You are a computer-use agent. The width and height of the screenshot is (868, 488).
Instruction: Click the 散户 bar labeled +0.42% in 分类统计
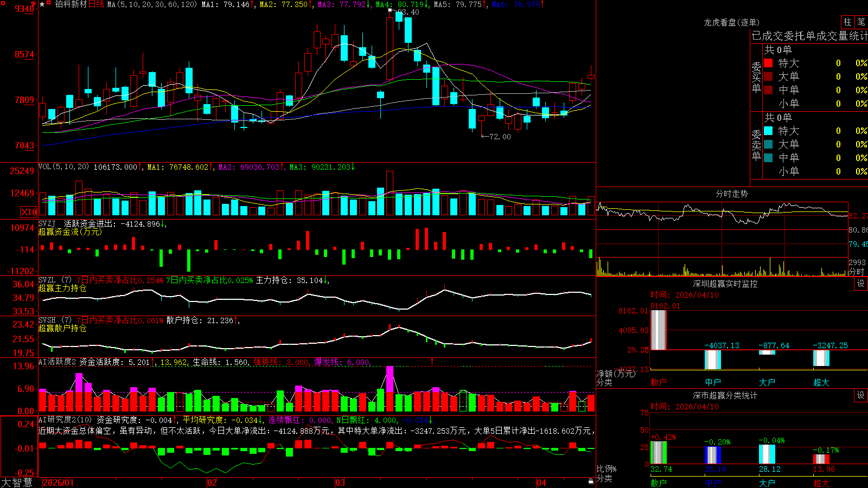click(659, 453)
